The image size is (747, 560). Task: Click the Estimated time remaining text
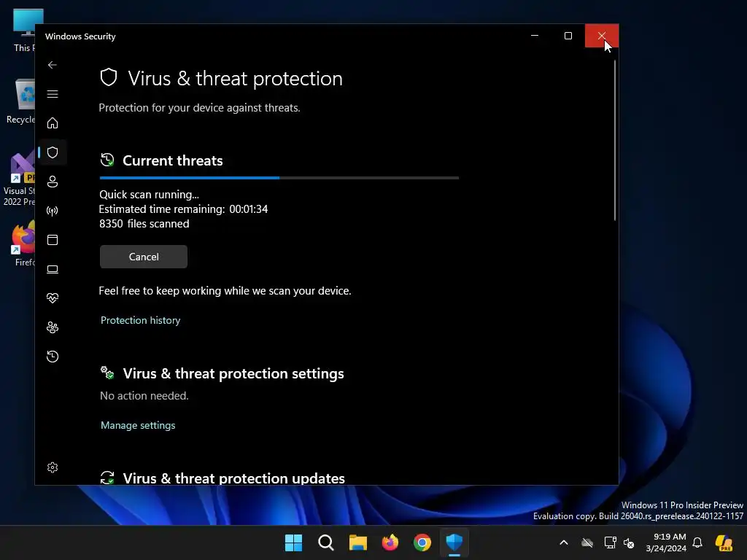pyautogui.click(x=183, y=209)
